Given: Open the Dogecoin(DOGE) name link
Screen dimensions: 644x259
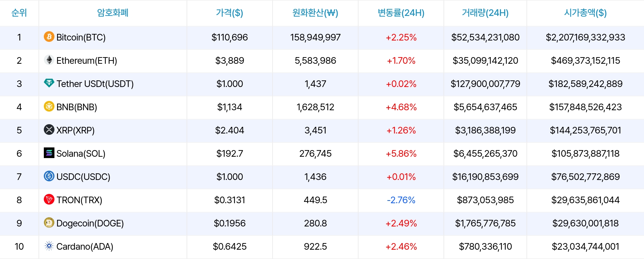Looking at the screenshot, I should [90, 223].
